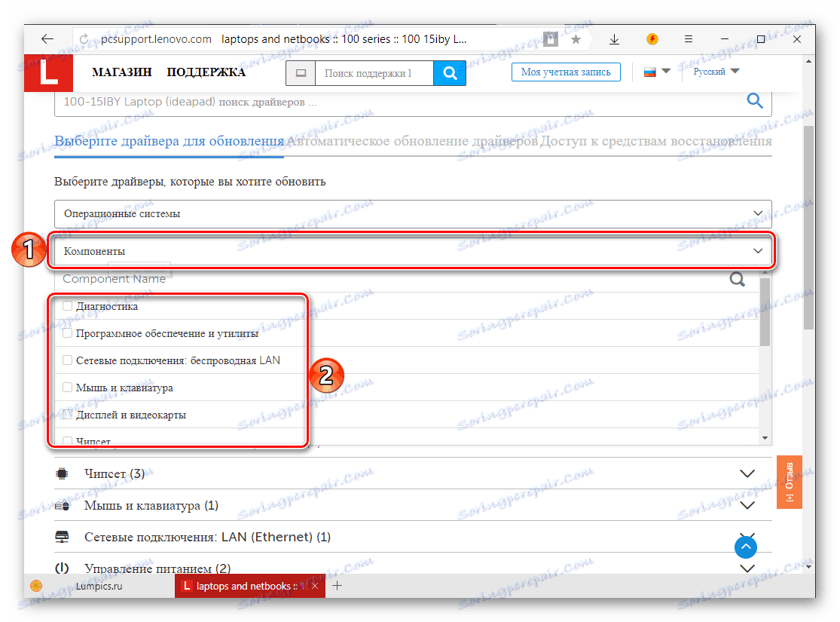Viewport: 840px width, 622px height.
Task: Expand the Чипсет (3) section chevron
Action: [747, 473]
